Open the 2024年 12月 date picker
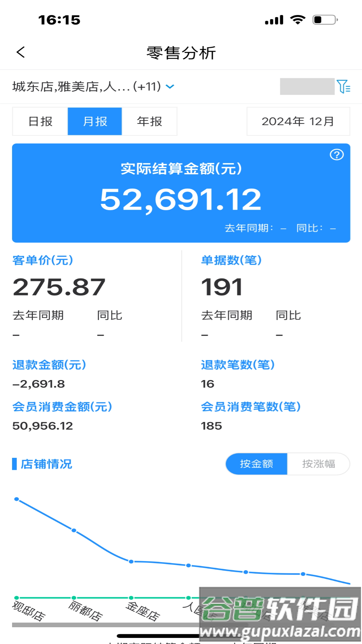The height and width of the screenshot is (644, 362). (298, 121)
